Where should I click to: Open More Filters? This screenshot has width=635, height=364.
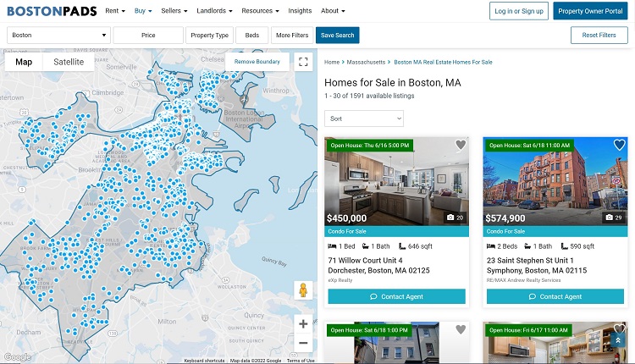pos(292,36)
